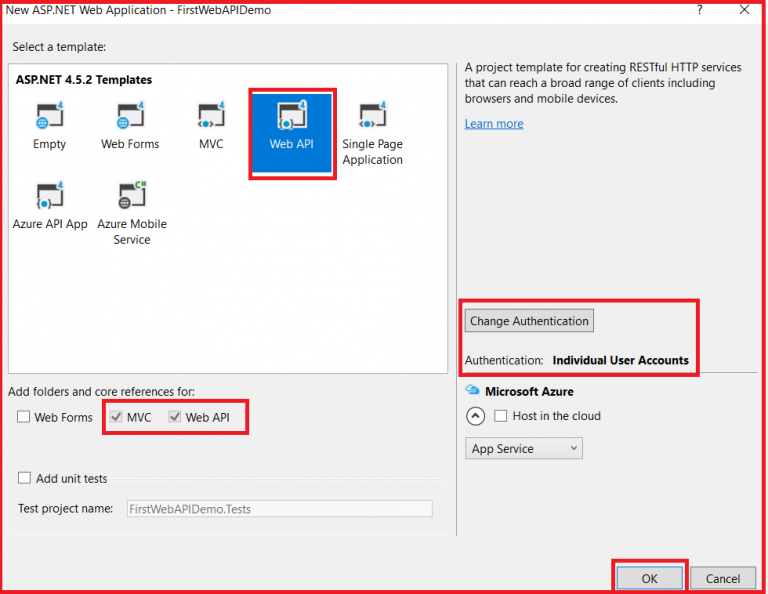The width and height of the screenshot is (768, 594).
Task: Toggle the MVC references checkbox
Action: point(116,417)
